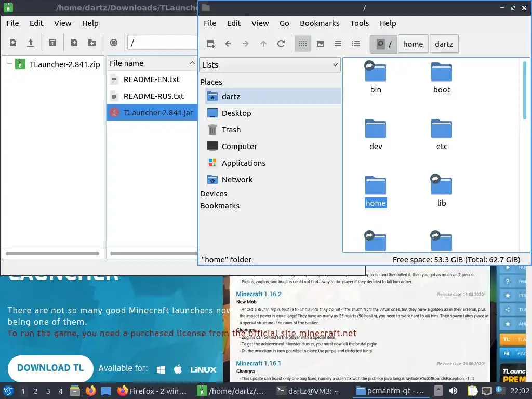Click the Add folder icon in the archive manager
Viewport: 532px width, 399px height.
coord(91,43)
